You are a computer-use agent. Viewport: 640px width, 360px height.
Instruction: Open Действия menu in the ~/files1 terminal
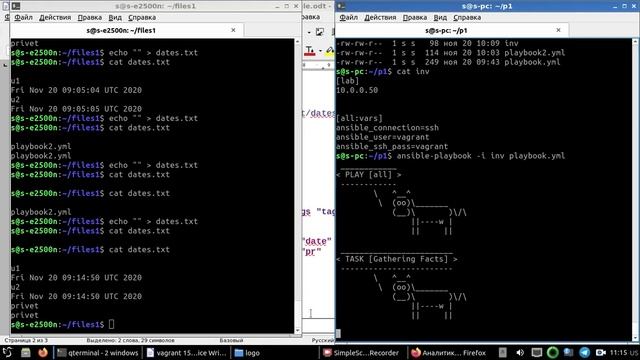point(55,18)
